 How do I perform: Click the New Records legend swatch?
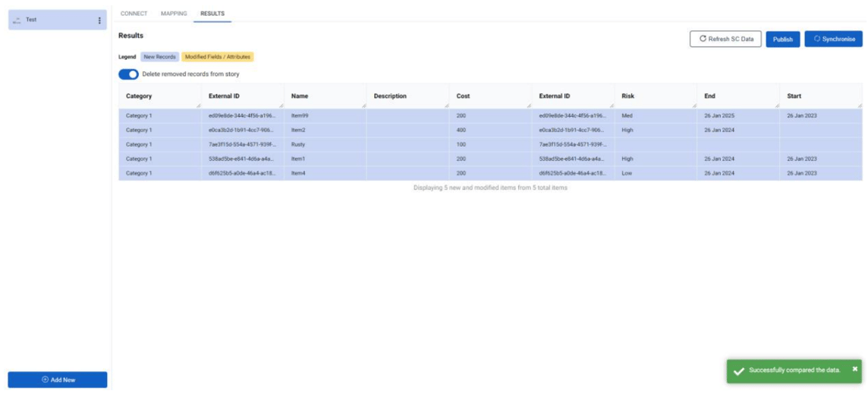pyautogui.click(x=159, y=57)
